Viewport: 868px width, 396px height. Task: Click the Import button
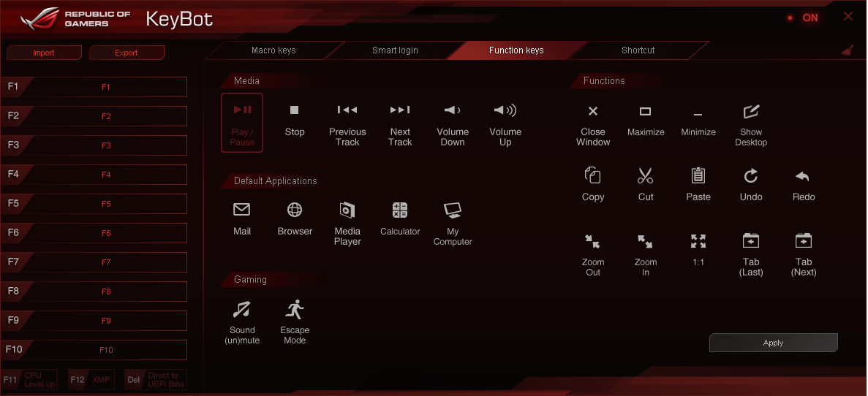[44, 53]
